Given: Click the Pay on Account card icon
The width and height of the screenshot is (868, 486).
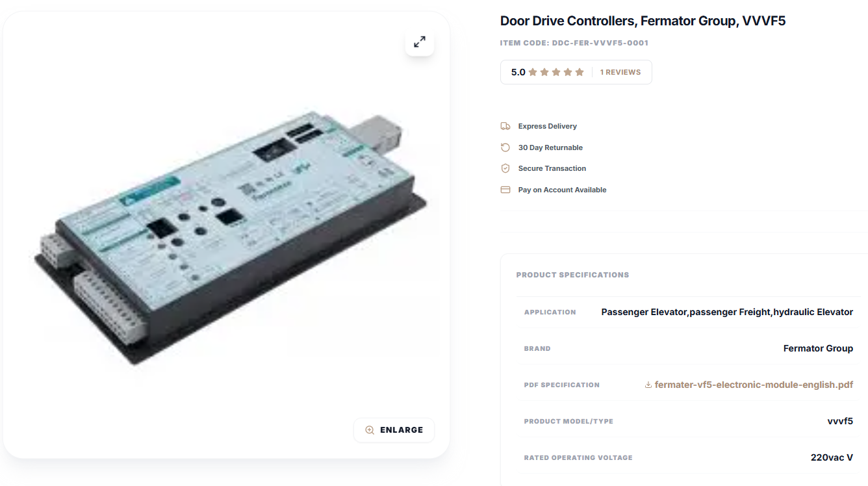Looking at the screenshot, I should pyautogui.click(x=505, y=190).
